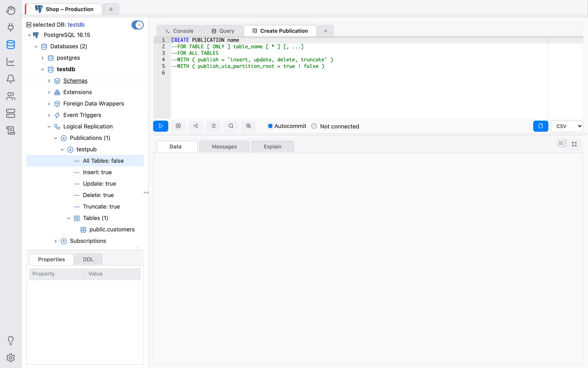
Task: Switch to the DDL tab
Action: (88, 259)
